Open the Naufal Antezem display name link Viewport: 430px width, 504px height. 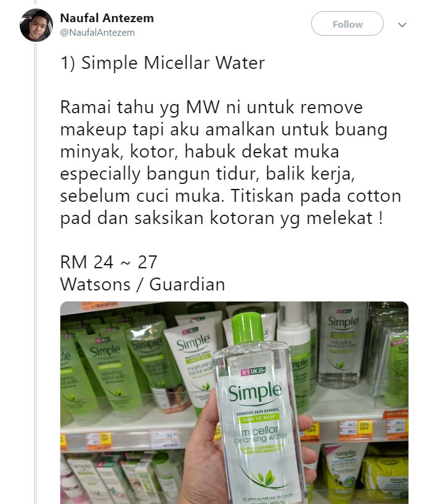pos(107,18)
